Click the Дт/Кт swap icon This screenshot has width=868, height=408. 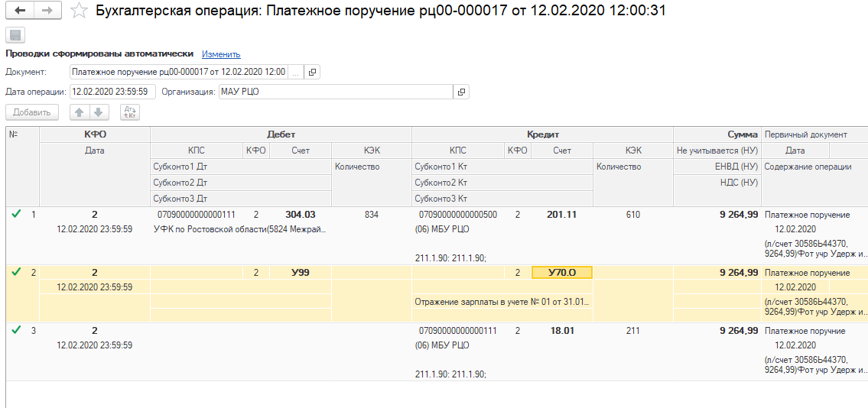[x=130, y=112]
